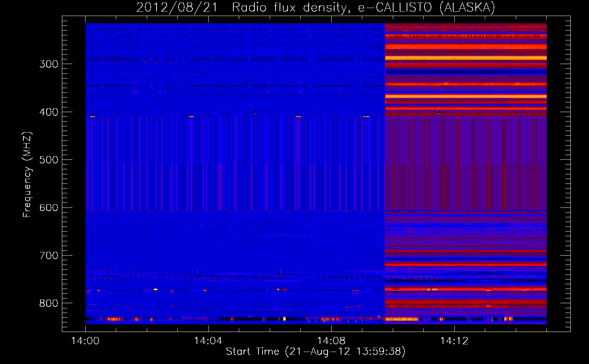Screen dimensions: 589x364
Task: Click the 600 frequency axis label
Action: click(49, 207)
